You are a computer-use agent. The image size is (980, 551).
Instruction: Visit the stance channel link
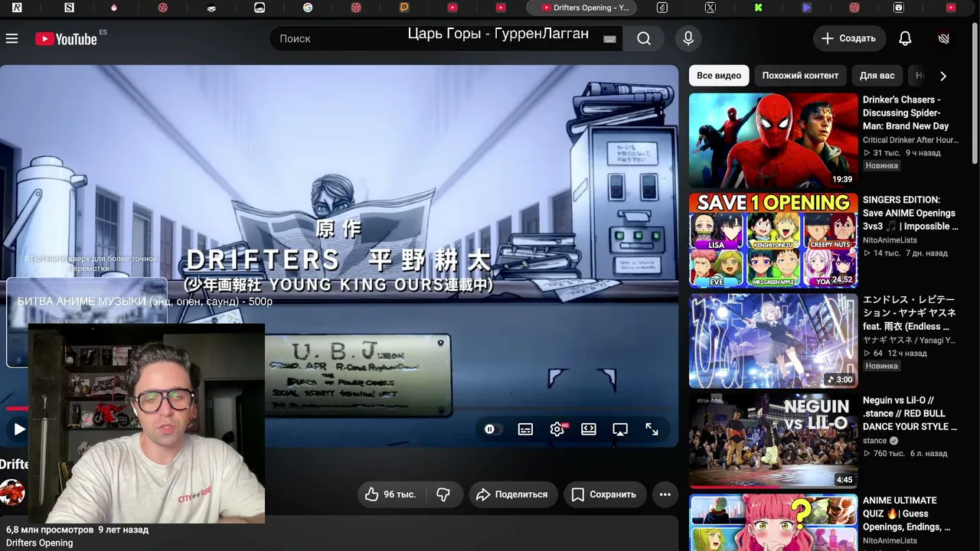[874, 441]
